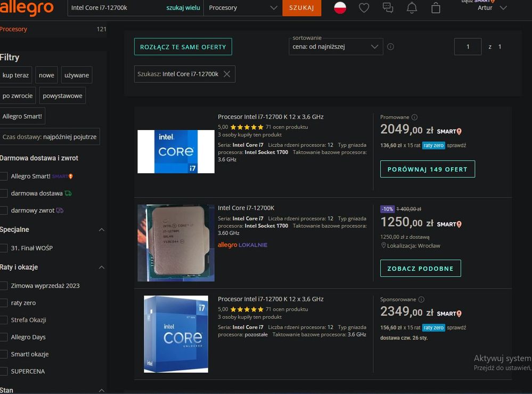Open messages chat icon
This screenshot has width=532, height=394.
click(x=388, y=8)
